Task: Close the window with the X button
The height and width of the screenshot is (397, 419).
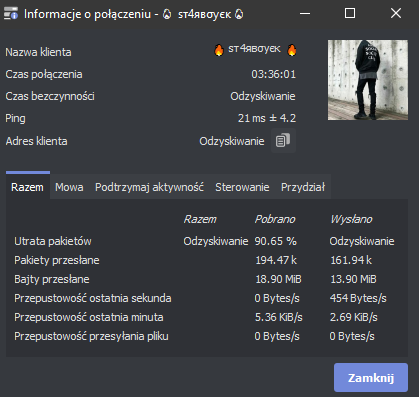Action: pyautogui.click(x=396, y=14)
